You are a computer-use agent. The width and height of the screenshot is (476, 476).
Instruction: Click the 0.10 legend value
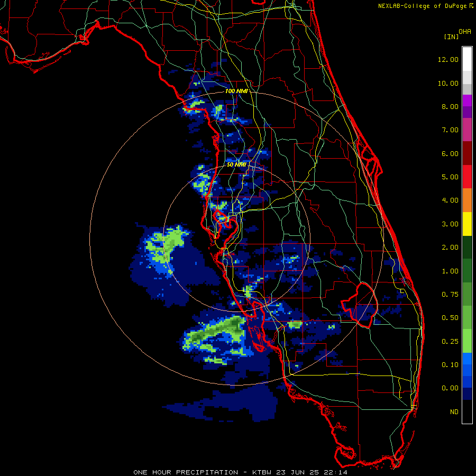click(x=450, y=365)
